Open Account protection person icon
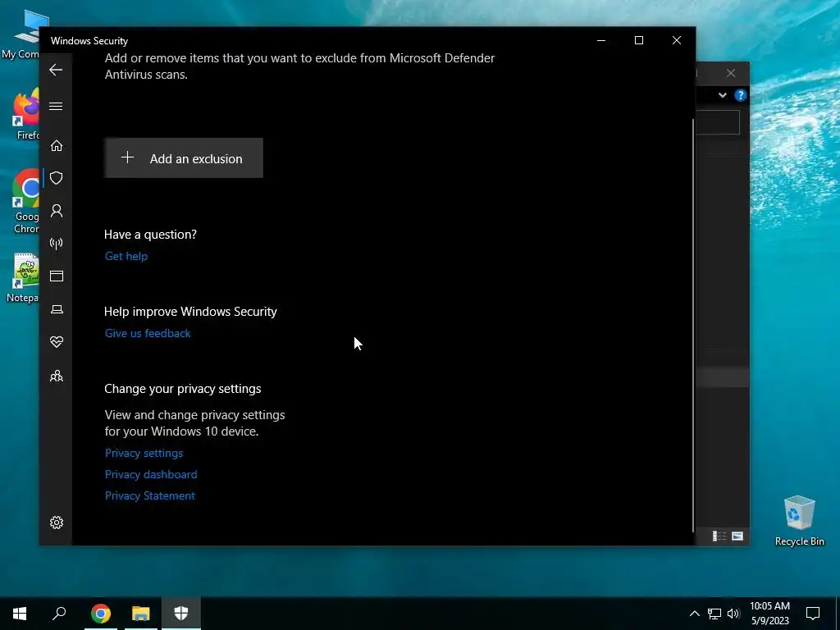840x630 pixels. pos(57,211)
